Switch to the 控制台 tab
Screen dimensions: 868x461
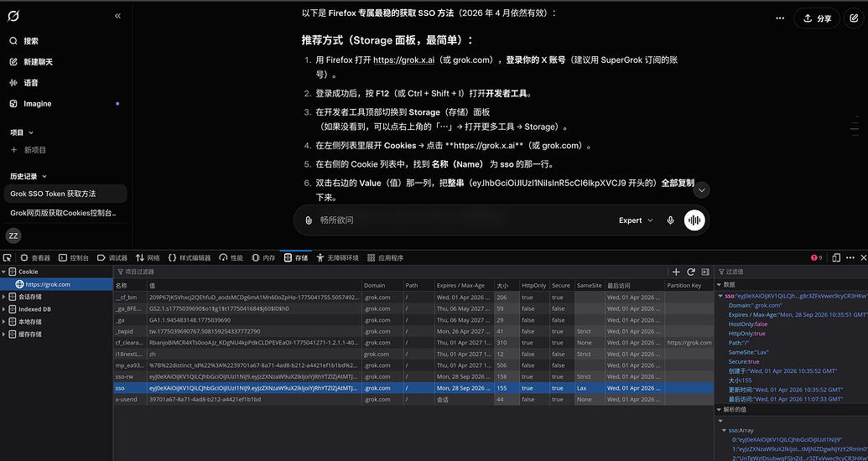coord(74,258)
